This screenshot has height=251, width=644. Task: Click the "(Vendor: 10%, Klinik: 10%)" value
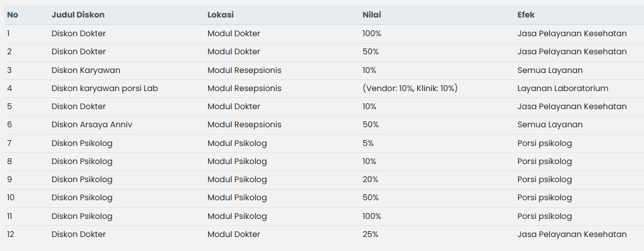[410, 88]
